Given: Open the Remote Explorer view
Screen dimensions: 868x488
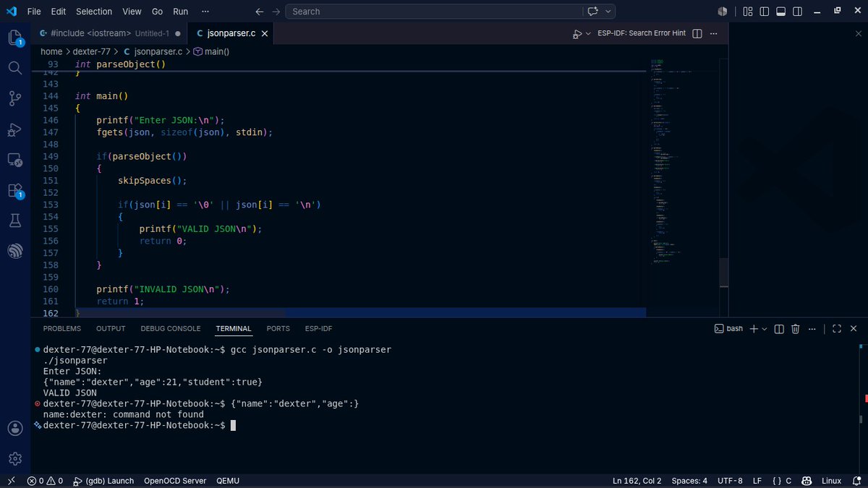Looking at the screenshot, I should coord(15,160).
